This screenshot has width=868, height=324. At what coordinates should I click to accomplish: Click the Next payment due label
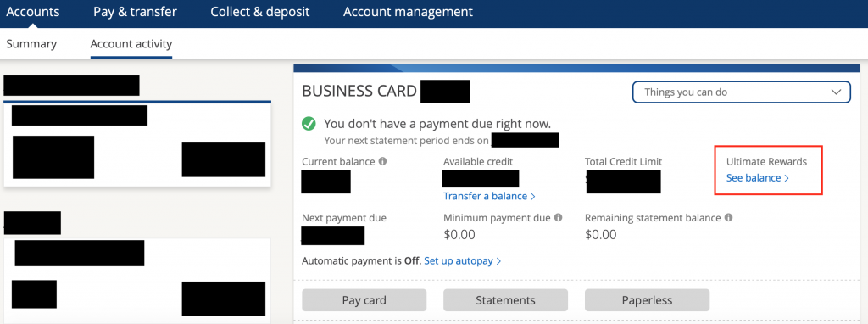coord(344,218)
